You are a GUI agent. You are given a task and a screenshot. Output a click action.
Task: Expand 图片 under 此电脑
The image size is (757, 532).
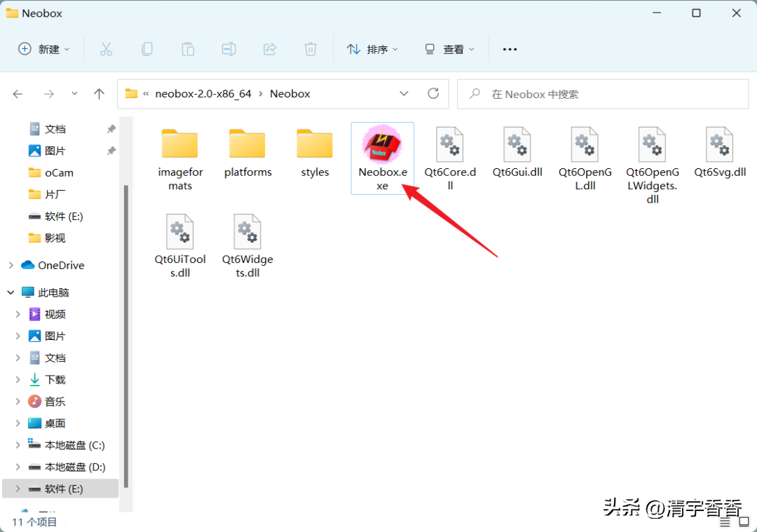[18, 336]
